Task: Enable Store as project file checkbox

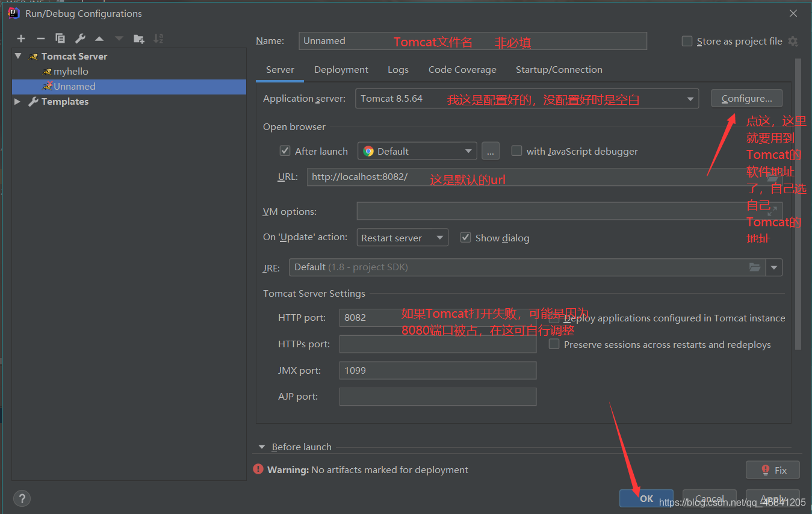Action: tap(687, 41)
